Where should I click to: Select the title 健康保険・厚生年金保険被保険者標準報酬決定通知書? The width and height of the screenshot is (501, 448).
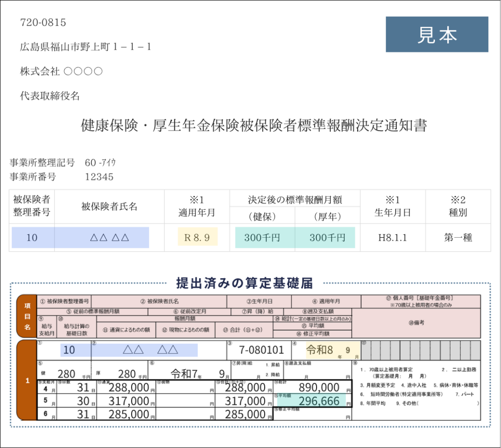(x=254, y=125)
